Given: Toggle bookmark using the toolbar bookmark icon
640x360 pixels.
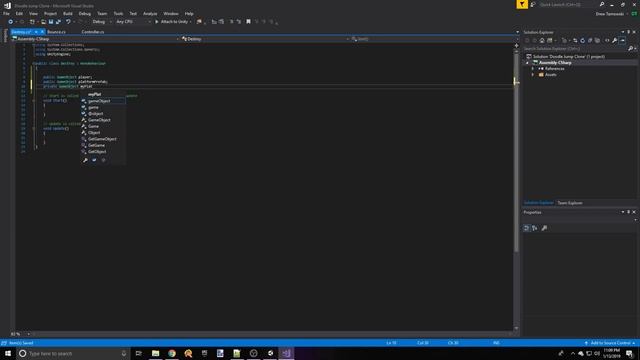Looking at the screenshot, I should pos(248,22).
